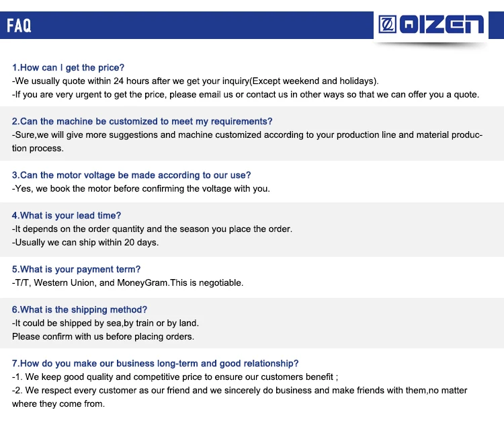The height and width of the screenshot is (425, 504).
Task: Click the book the motor answer line
Action: (141, 189)
